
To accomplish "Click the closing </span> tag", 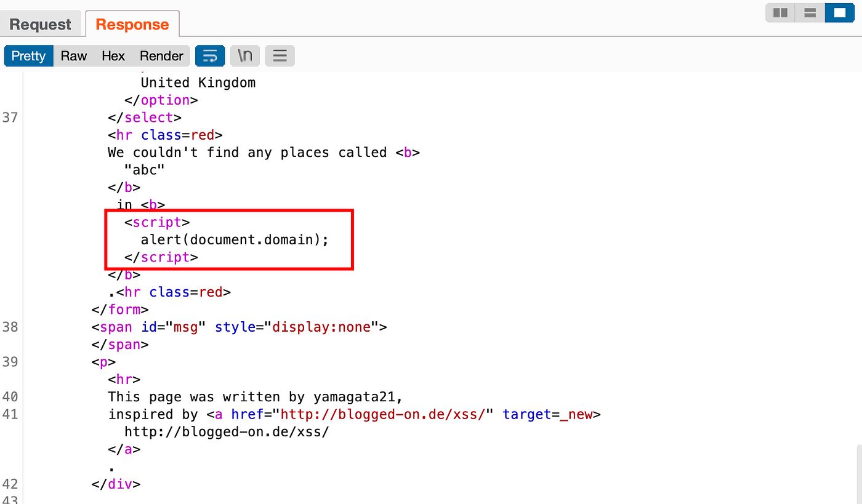I will pos(120,344).
